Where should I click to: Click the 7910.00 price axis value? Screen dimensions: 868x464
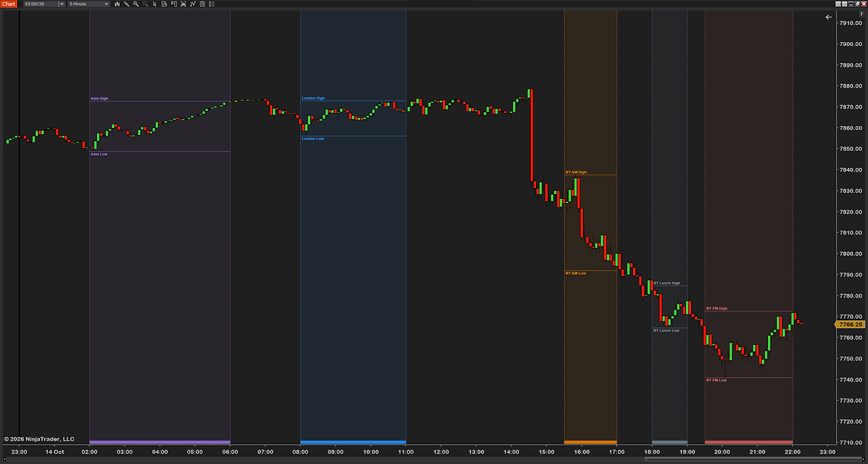pyautogui.click(x=851, y=23)
